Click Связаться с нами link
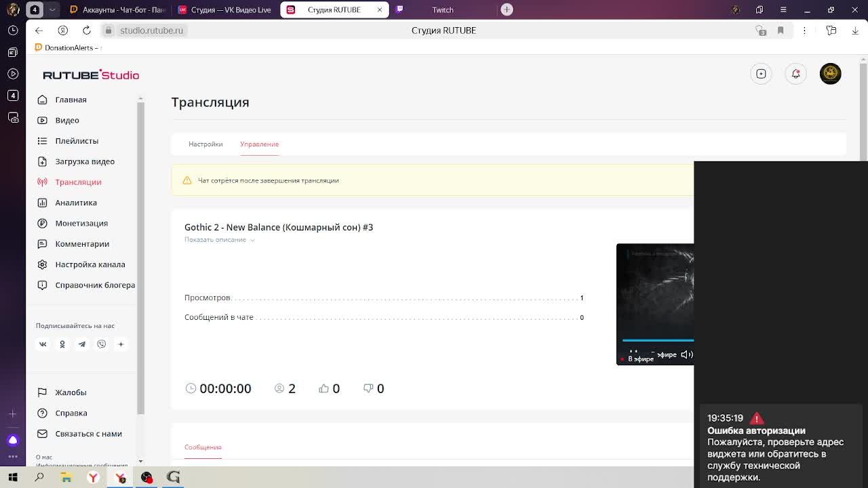Viewport: 868px width, 488px height. coord(88,434)
